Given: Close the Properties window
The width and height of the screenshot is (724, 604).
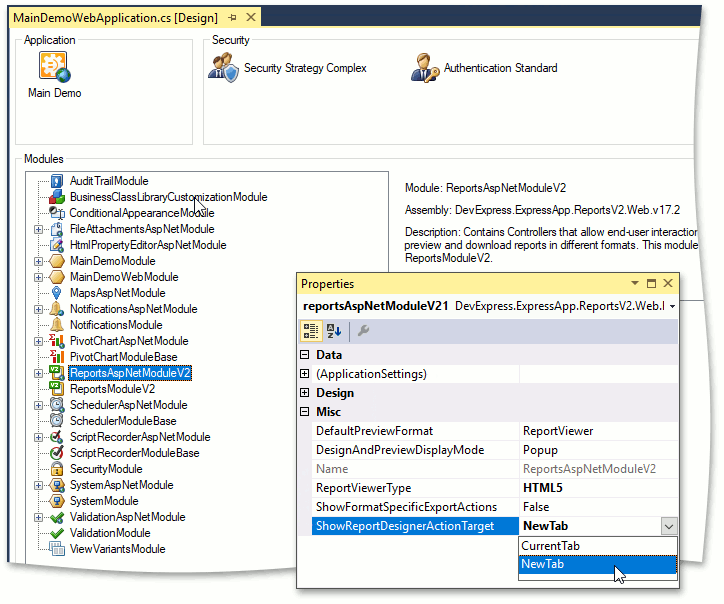Looking at the screenshot, I should point(668,284).
